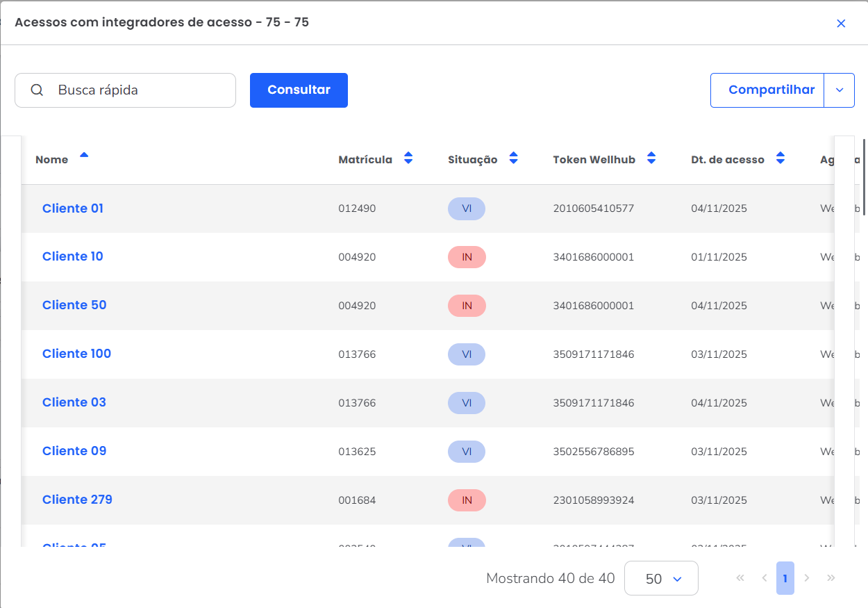Viewport: 868px width, 608px height.
Task: Expand the Compartilhar dropdown arrow
Action: point(839,90)
